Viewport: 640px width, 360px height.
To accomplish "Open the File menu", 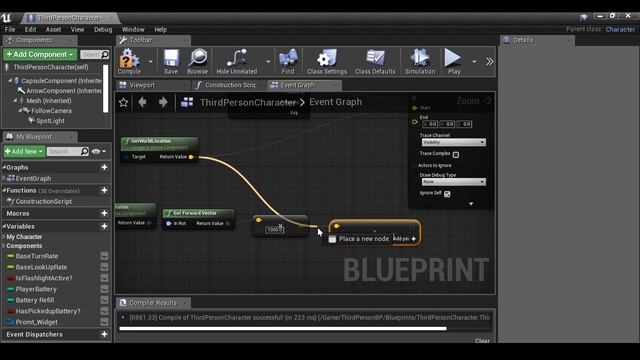I will (10, 29).
